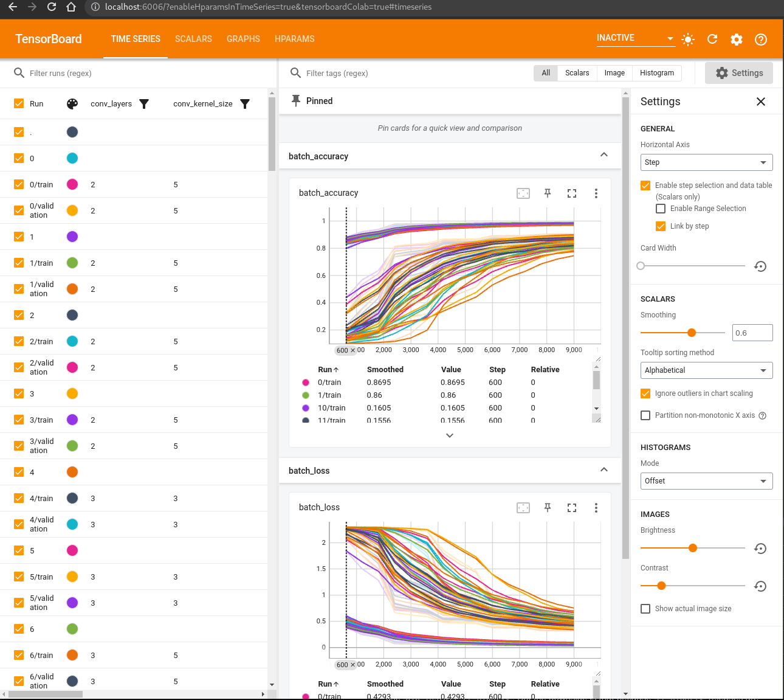Adjust the Brightness slider
The image size is (784, 700).
[x=693, y=548]
